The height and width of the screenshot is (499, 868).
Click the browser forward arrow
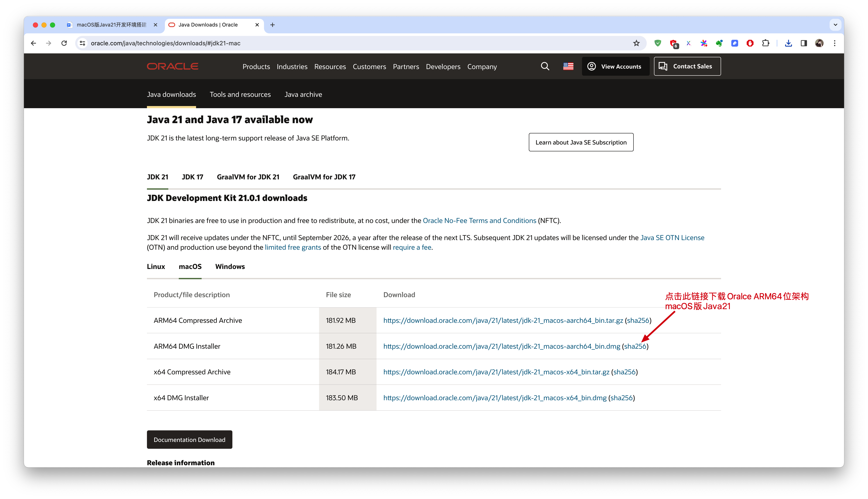tap(49, 43)
